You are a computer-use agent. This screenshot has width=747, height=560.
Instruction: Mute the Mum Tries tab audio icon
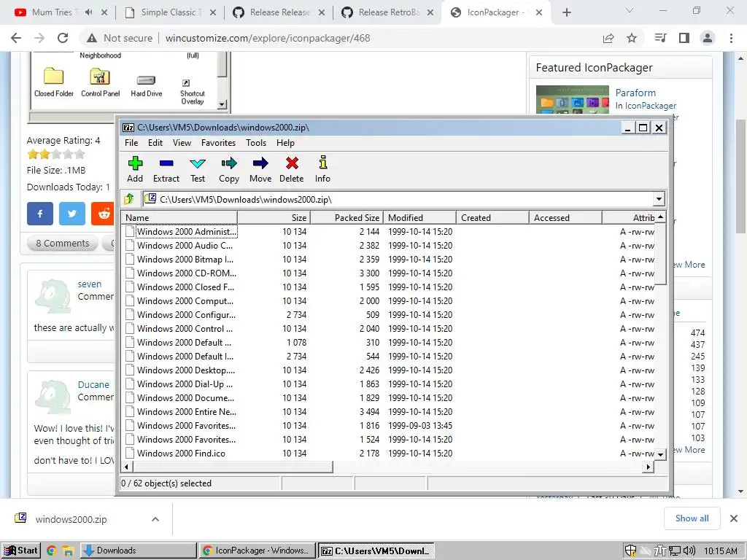pos(88,12)
